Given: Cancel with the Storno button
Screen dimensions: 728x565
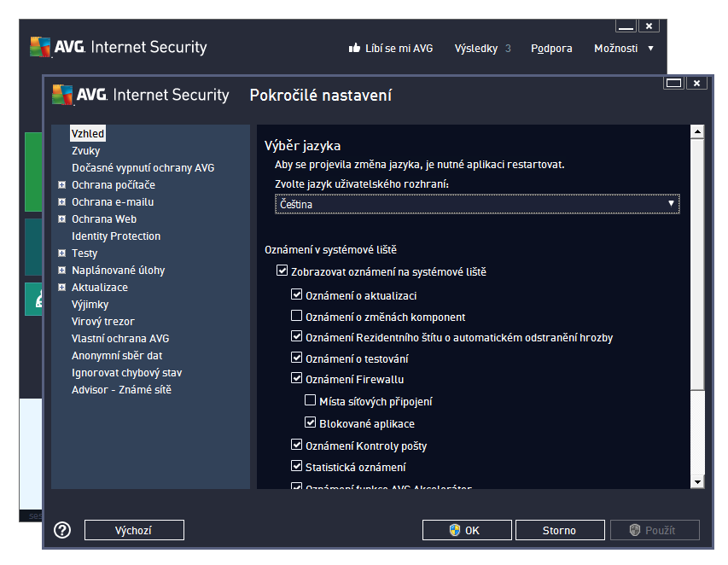Looking at the screenshot, I should [560, 530].
